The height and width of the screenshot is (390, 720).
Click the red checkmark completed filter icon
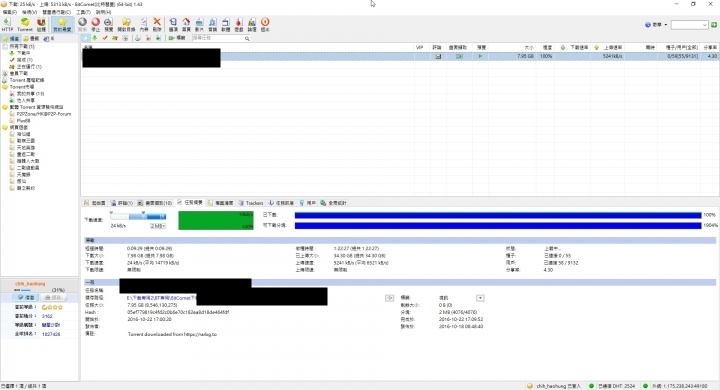click(x=105, y=38)
